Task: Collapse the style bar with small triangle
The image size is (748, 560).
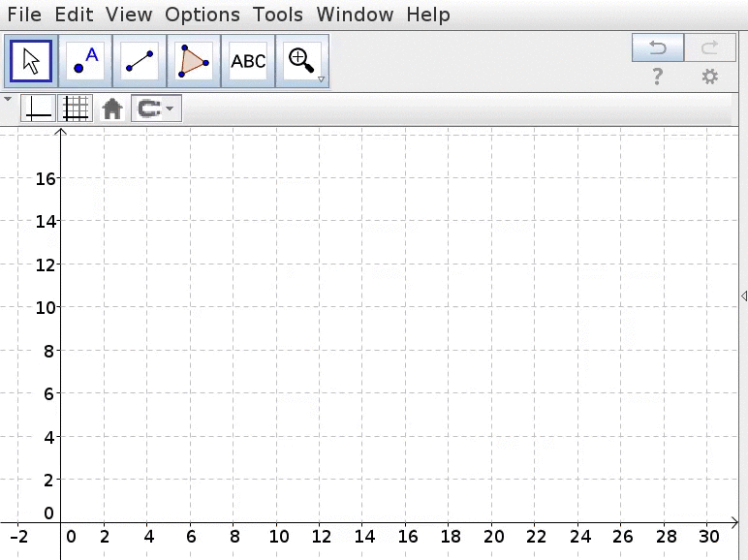Action: (8, 100)
